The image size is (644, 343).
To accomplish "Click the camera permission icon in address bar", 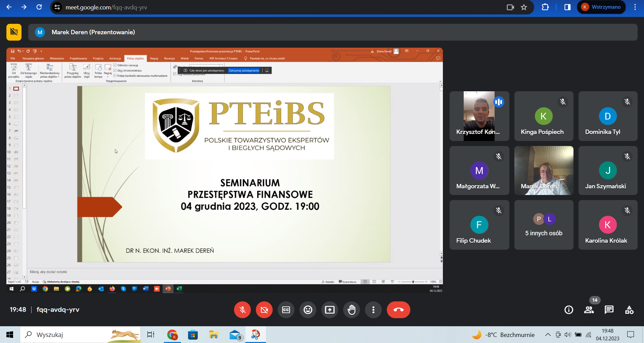I will 510,7.
